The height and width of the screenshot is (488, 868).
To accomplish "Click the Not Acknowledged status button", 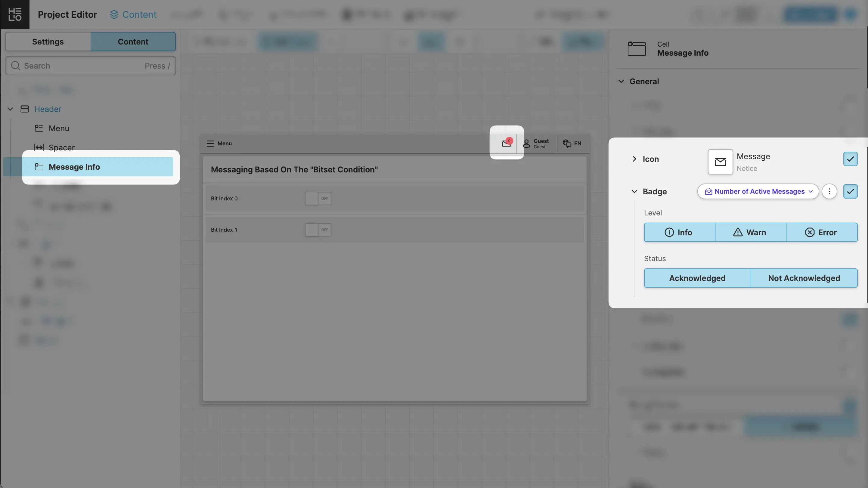I will coord(804,278).
